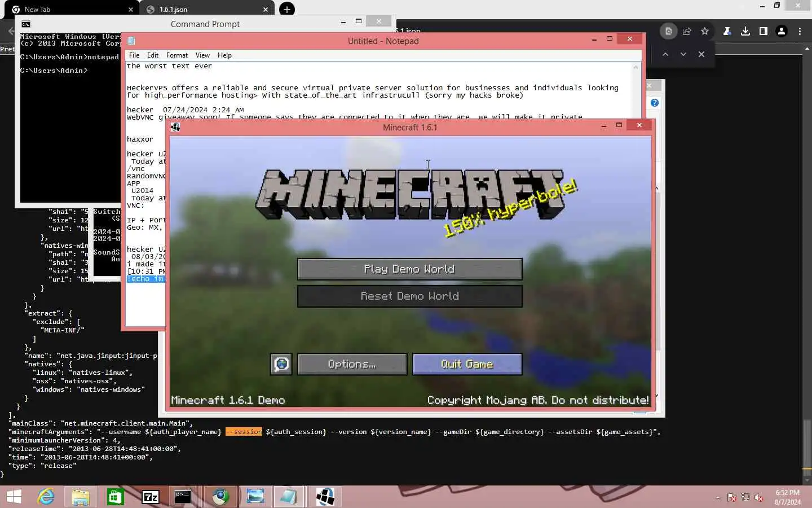Click the blue help question mark icon
The height and width of the screenshot is (508, 812).
[x=655, y=103]
